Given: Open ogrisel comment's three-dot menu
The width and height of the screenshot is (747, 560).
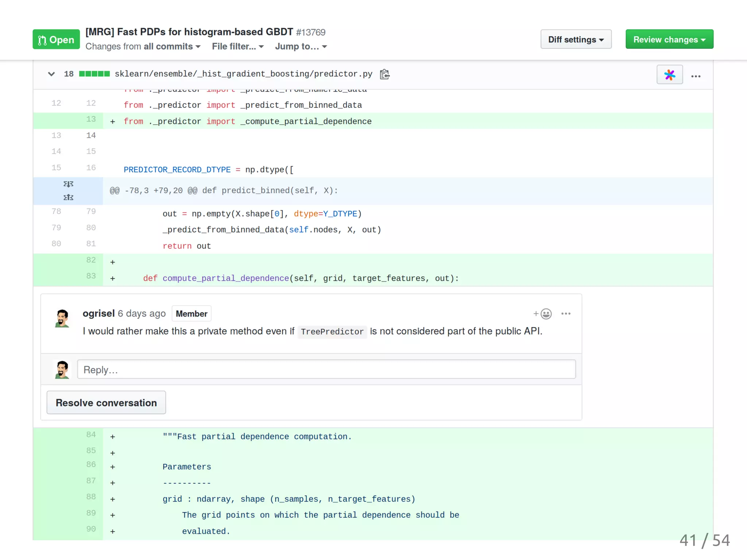Looking at the screenshot, I should pos(566,314).
